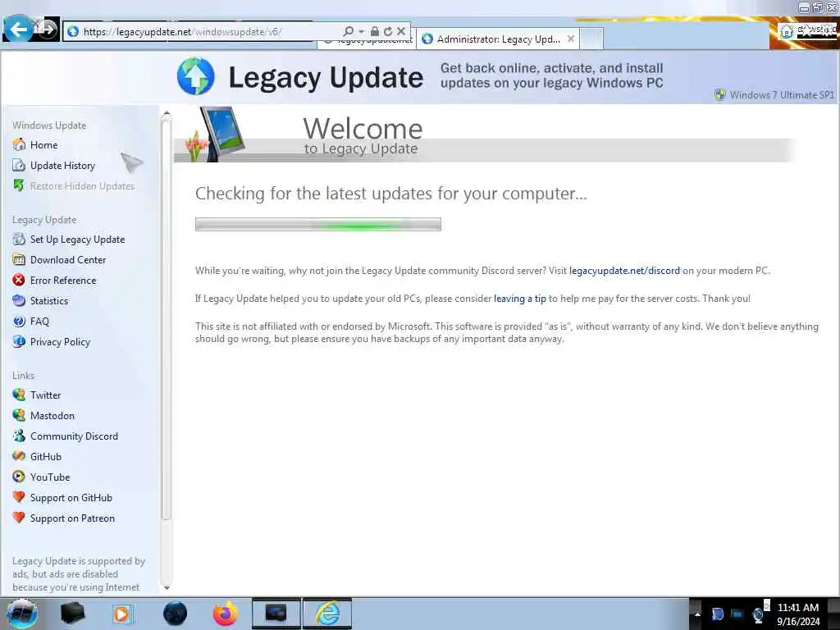Click the sidebar scroll up arrow
Screen dimensions: 840x630
(166, 113)
